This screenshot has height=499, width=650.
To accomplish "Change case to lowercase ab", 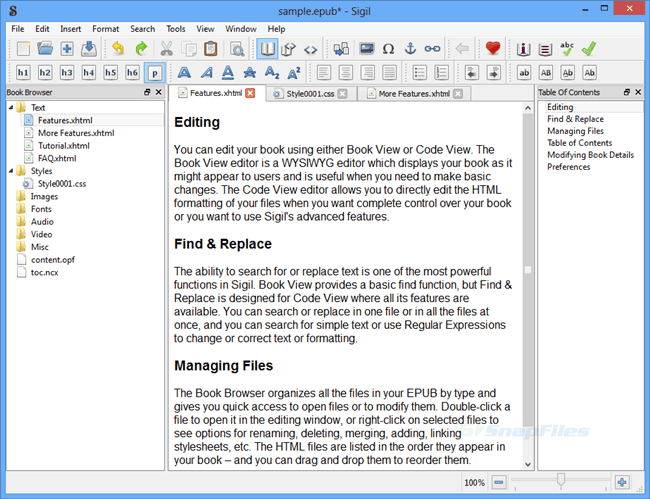I will pyautogui.click(x=524, y=73).
